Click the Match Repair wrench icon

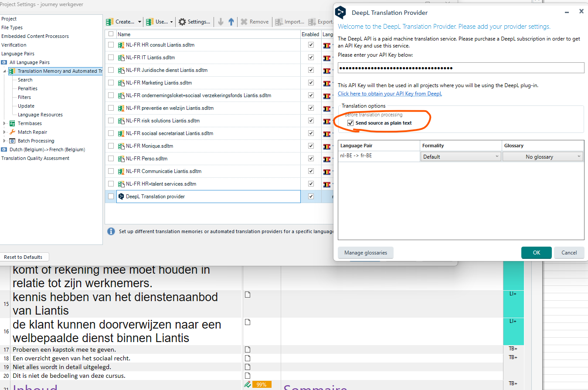(12, 132)
